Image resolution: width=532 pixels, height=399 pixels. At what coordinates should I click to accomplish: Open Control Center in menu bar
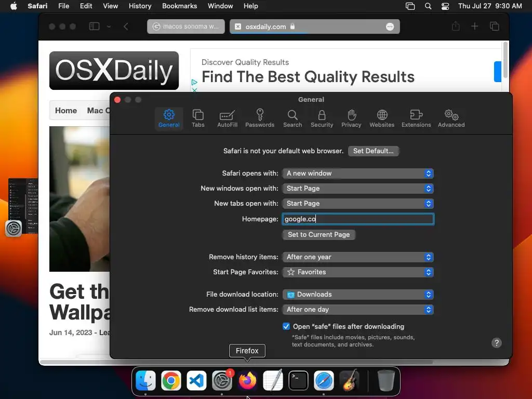445,6
